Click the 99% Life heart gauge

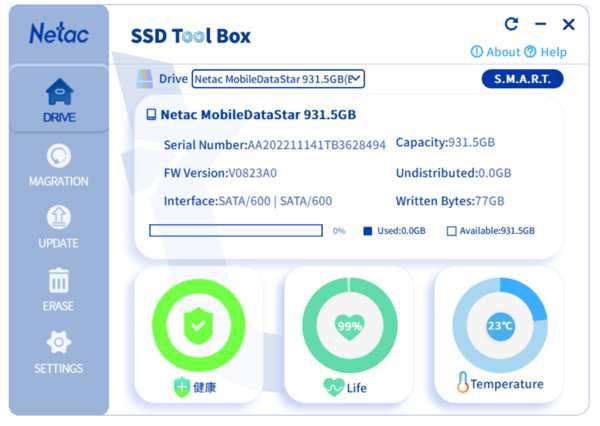[x=349, y=325]
